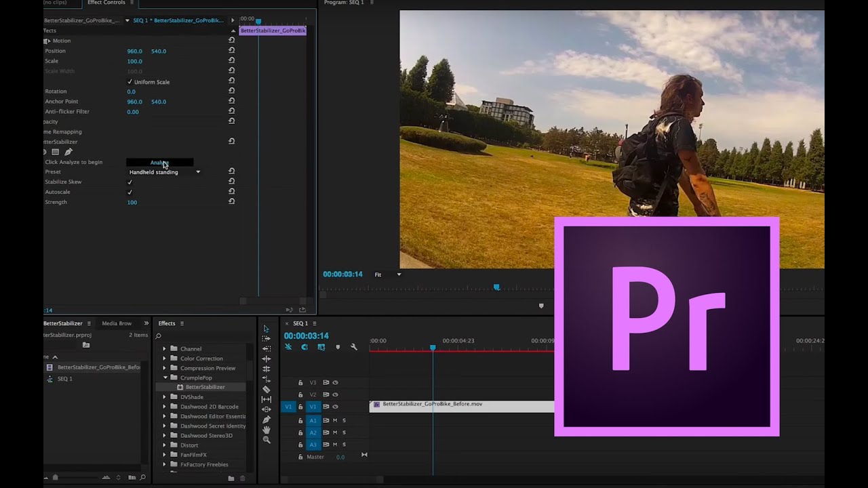The height and width of the screenshot is (488, 868).
Task: Toggle V1 track output eye
Action: coord(335,407)
